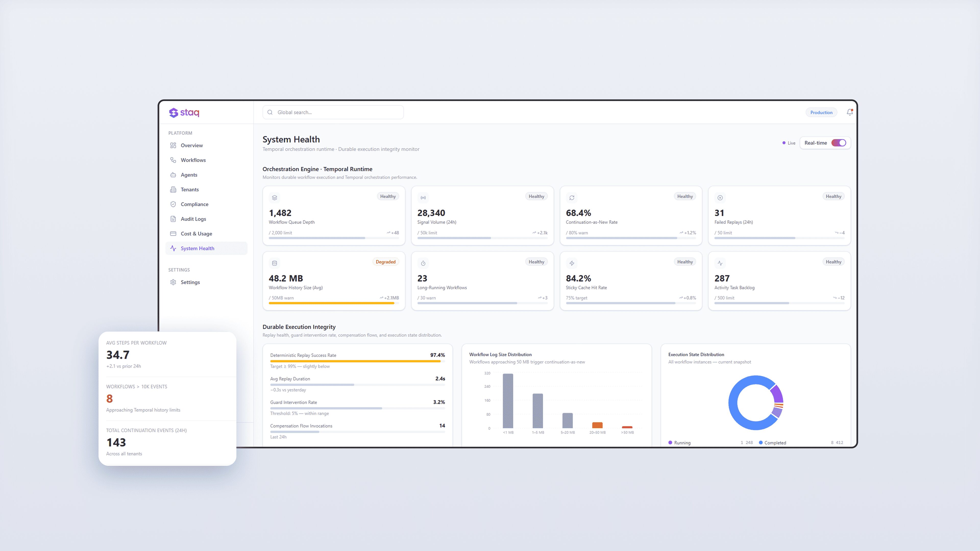
Task: Click the Sticky Cache lightning bolt icon
Action: 571,263
